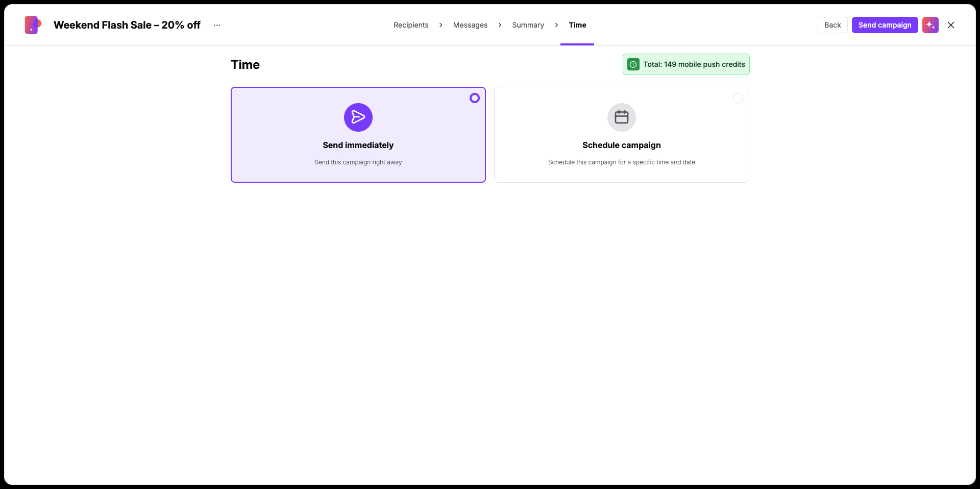
Task: Go to the Messages step
Action: pyautogui.click(x=470, y=25)
